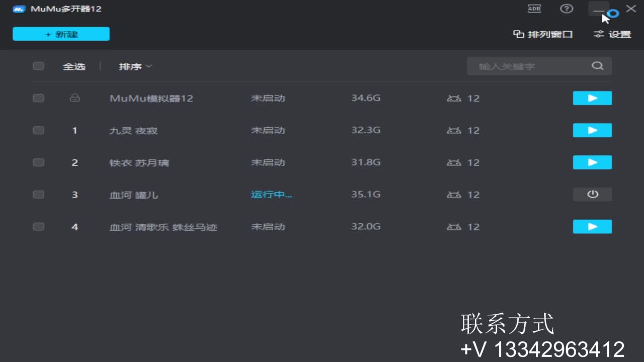Viewport: 644px width, 362px height.
Task: Select the 全选 label
Action: (x=74, y=66)
